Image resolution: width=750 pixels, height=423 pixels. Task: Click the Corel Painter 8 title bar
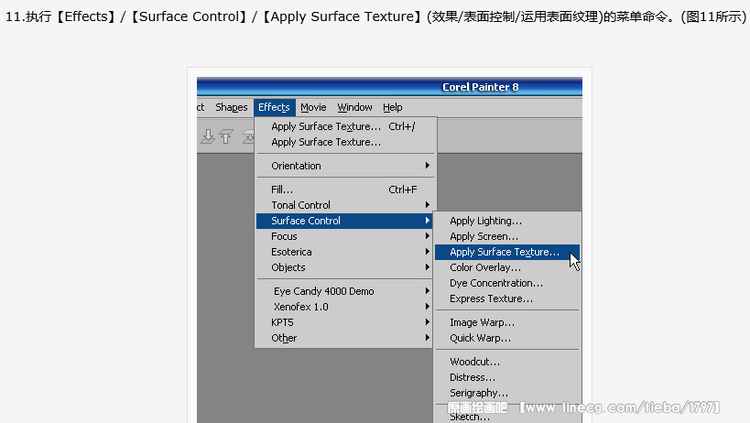pyautogui.click(x=389, y=87)
